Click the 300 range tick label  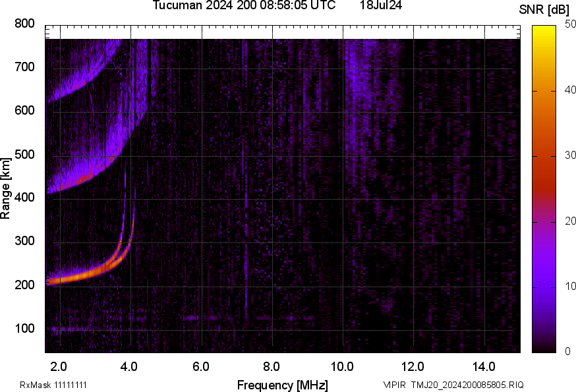click(x=24, y=241)
